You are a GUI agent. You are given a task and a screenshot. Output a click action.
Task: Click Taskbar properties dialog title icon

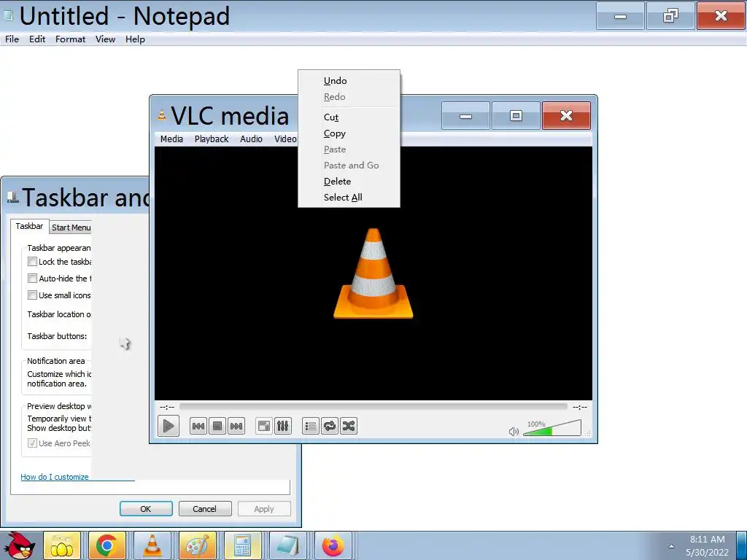[13, 197]
